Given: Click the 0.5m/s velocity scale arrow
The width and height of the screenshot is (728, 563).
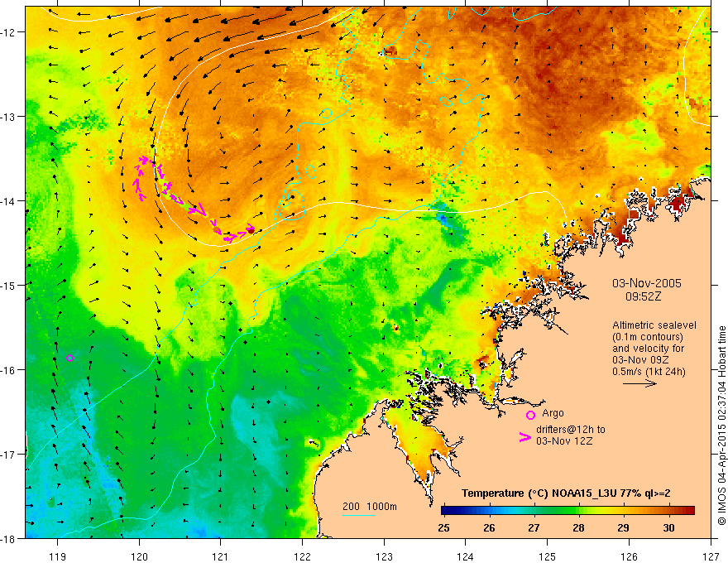Looking at the screenshot, I should pos(639,383).
